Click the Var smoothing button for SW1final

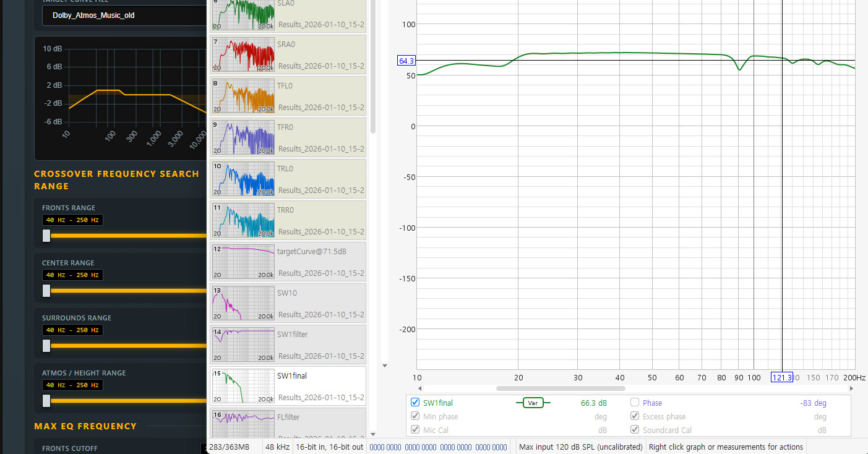pos(532,403)
